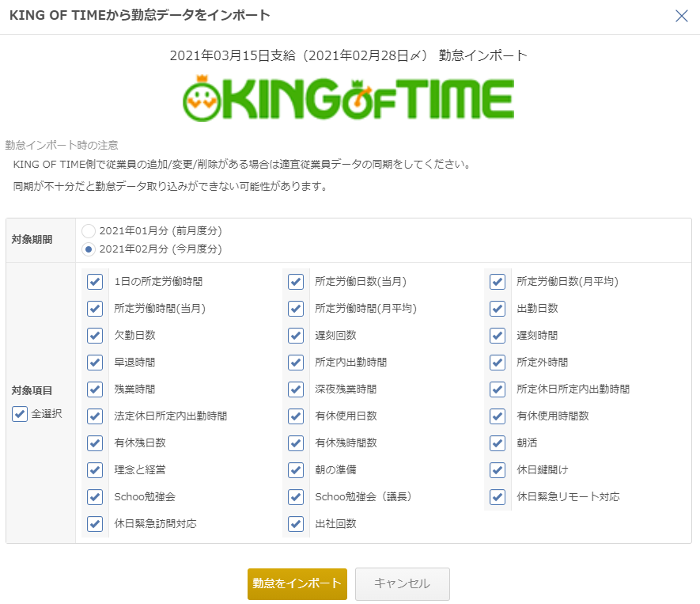Screen dimensions: 700x604
Task: Toggle Schoo勉強会（議長） checkbox
Action: coord(296,497)
